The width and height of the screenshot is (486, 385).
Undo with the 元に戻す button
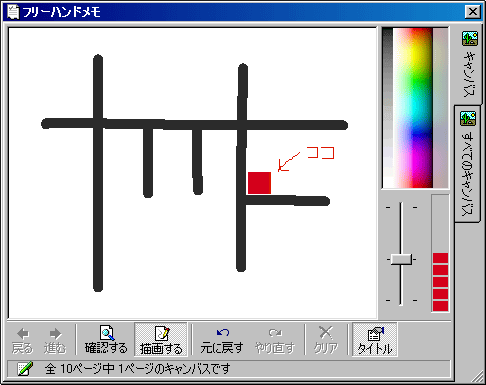[222, 340]
